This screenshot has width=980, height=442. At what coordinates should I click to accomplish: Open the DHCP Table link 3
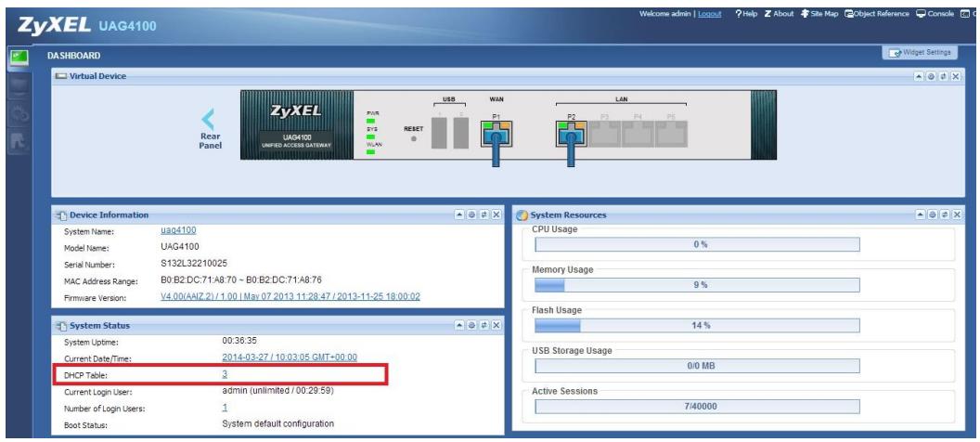[x=225, y=374]
